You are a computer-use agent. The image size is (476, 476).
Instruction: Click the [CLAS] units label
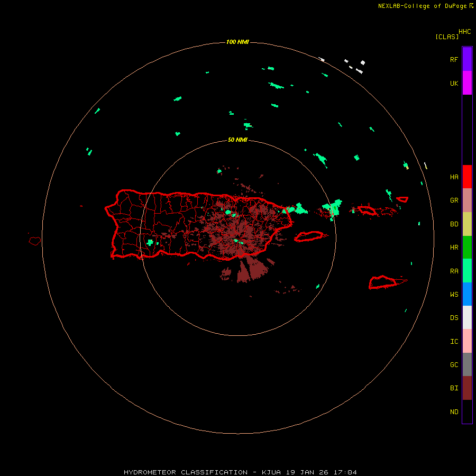pos(447,36)
